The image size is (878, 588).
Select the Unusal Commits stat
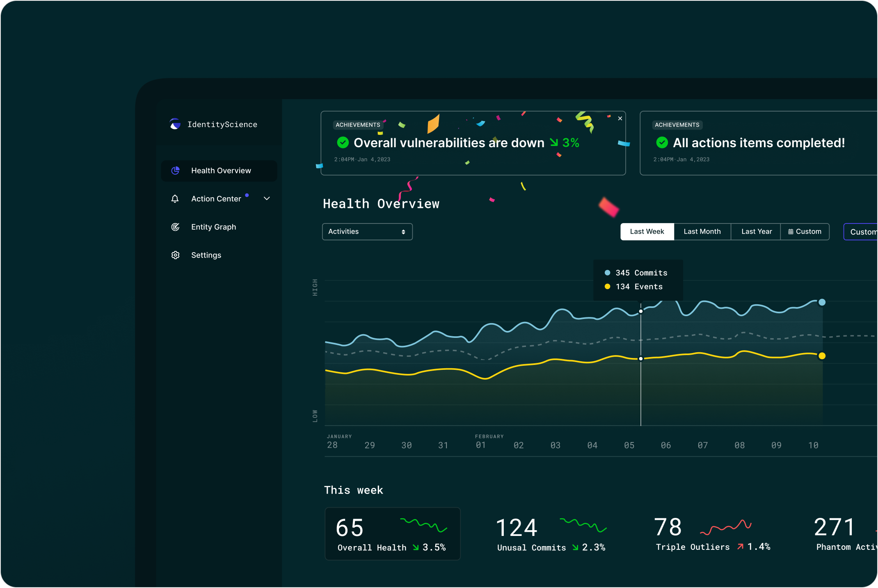tap(551, 534)
